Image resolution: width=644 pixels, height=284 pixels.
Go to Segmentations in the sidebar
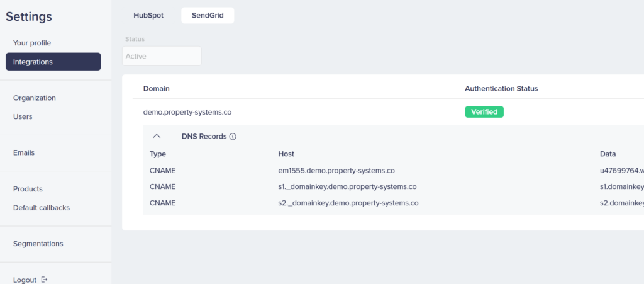pos(38,244)
